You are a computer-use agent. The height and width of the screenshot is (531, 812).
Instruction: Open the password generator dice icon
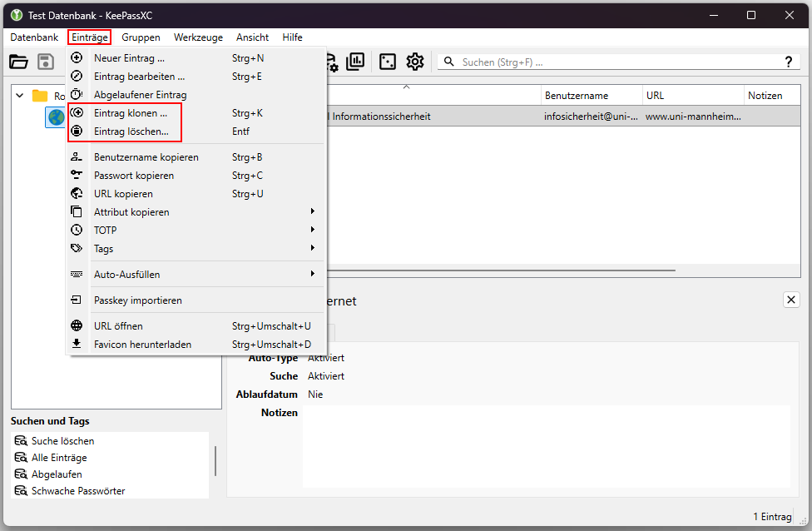tap(388, 62)
